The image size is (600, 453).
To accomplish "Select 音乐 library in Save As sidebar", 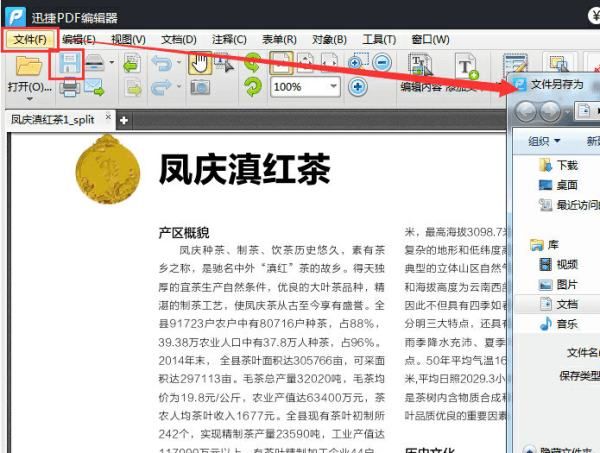I will pos(558,324).
